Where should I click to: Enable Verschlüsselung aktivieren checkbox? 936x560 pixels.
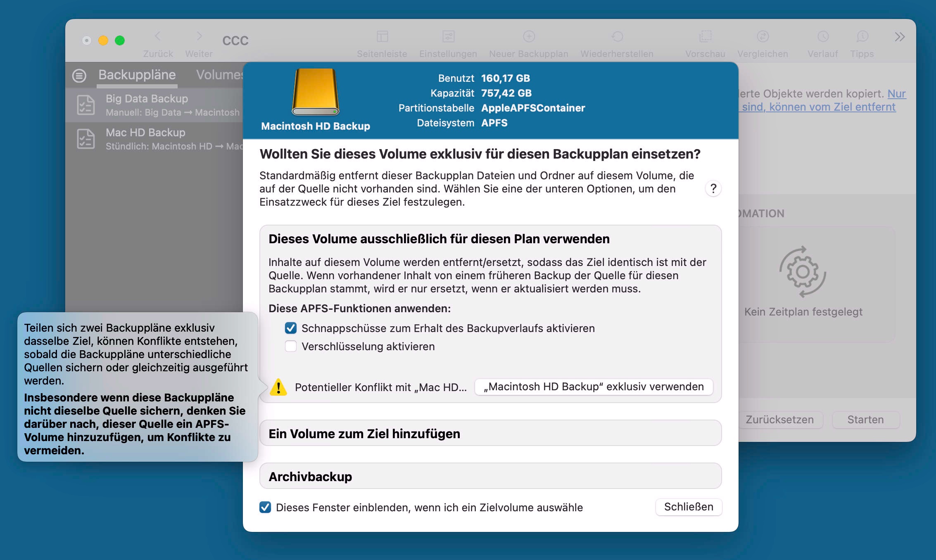[291, 346]
